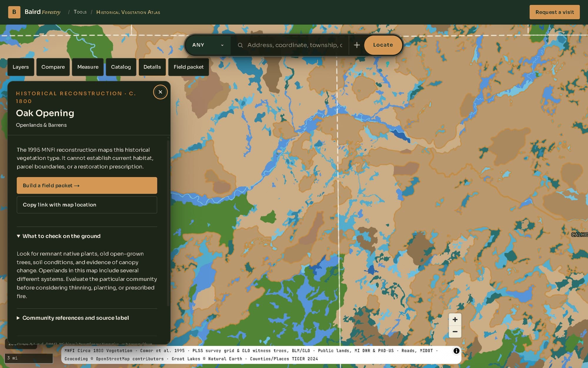Open the Layers panel
Screen dimensions: 588x368
21,67
